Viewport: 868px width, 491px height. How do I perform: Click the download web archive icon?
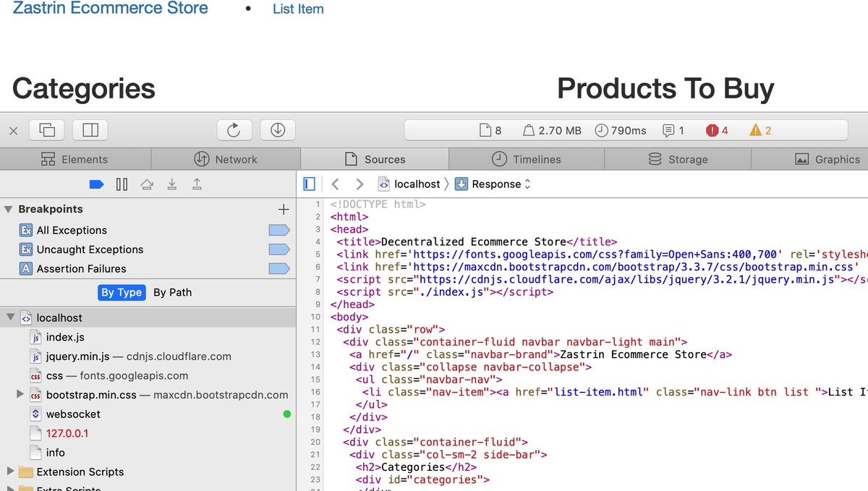pyautogui.click(x=278, y=130)
